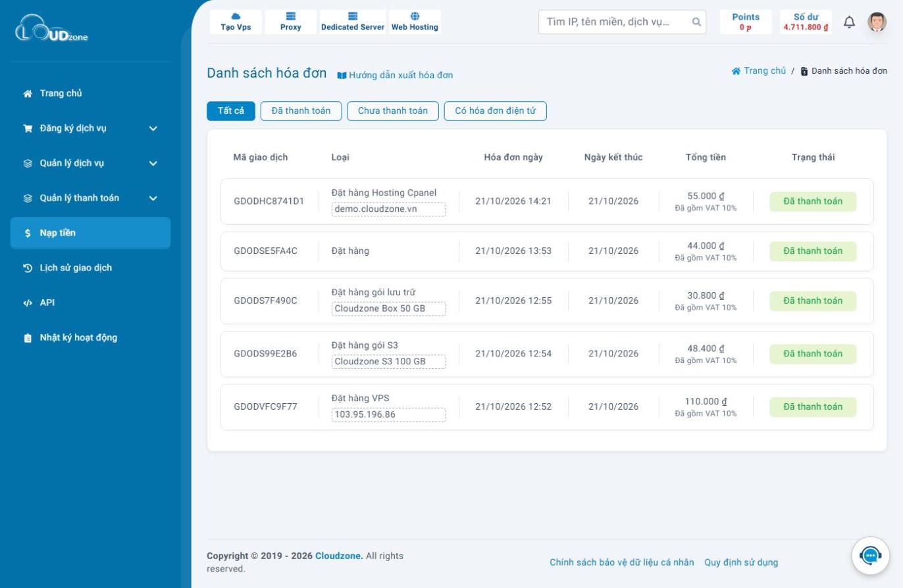Open Chính sách bảo vệ dữ liệu cá nhân
The height and width of the screenshot is (588, 903).
pyautogui.click(x=622, y=562)
